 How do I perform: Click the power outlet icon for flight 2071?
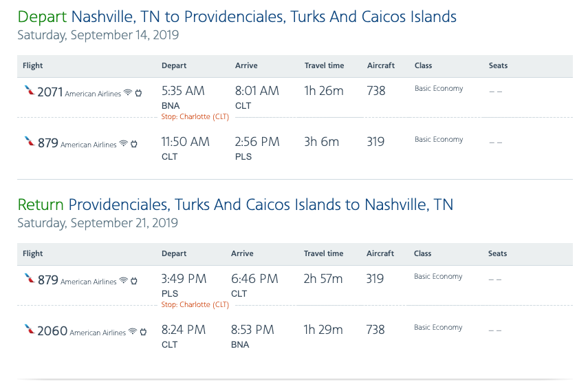[138, 93]
